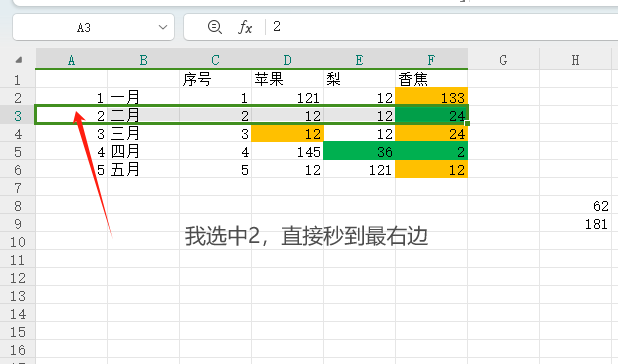618x364 pixels.
Task: Select column D header
Action: pos(287,60)
